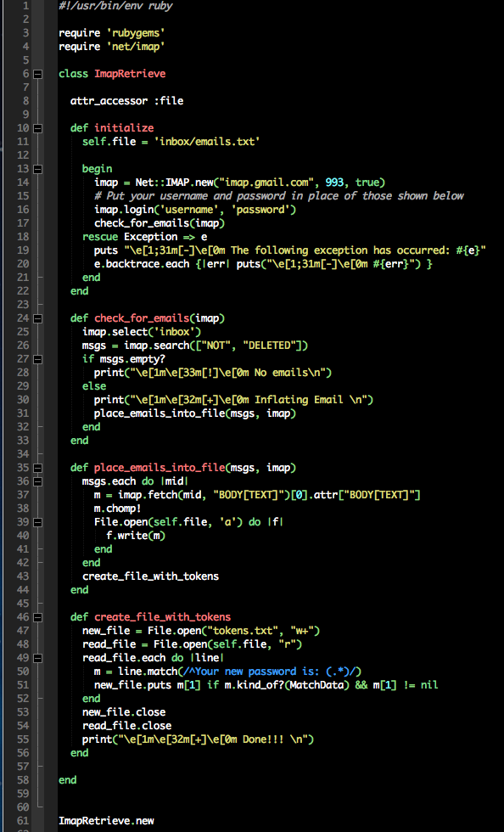Viewport: 504px width, 832px height.
Task: Fold the def place_emails_into_file method
Action: coord(37,468)
